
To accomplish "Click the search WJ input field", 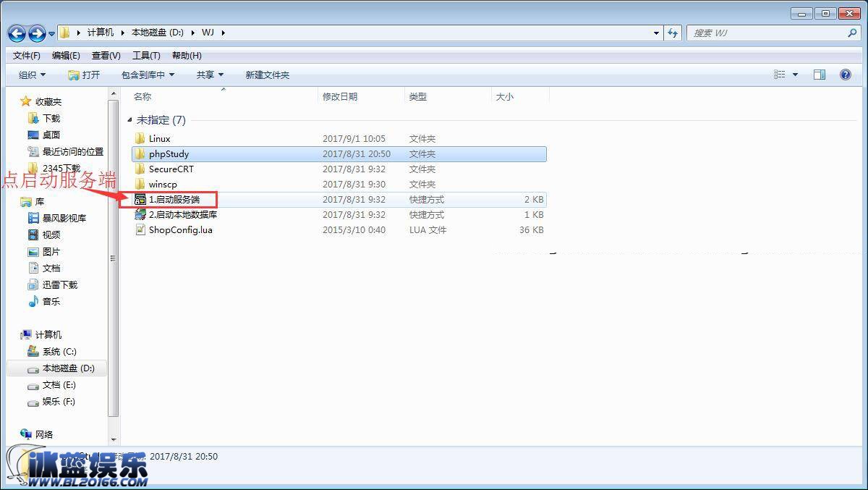I will [x=765, y=33].
